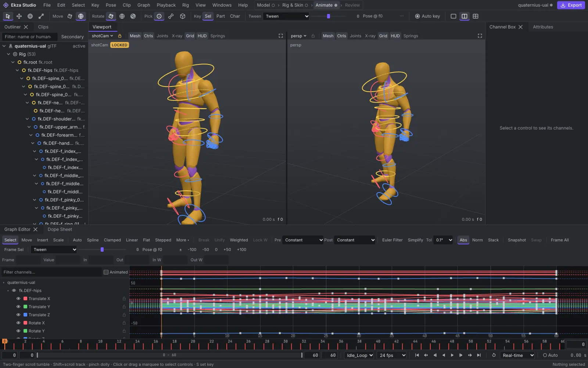
Task: Click the top toolbar Tween slider handle
Action: tap(329, 16)
